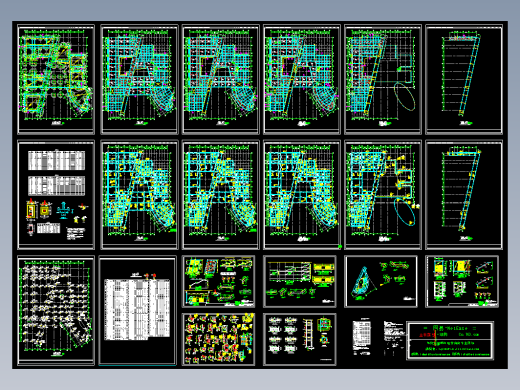The image size is (520, 390).
Task: Open the tables and column details sheet
Action: [x=56, y=195]
